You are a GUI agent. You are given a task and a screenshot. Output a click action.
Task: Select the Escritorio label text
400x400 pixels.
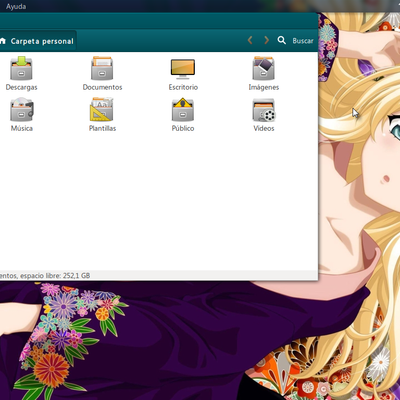click(183, 87)
